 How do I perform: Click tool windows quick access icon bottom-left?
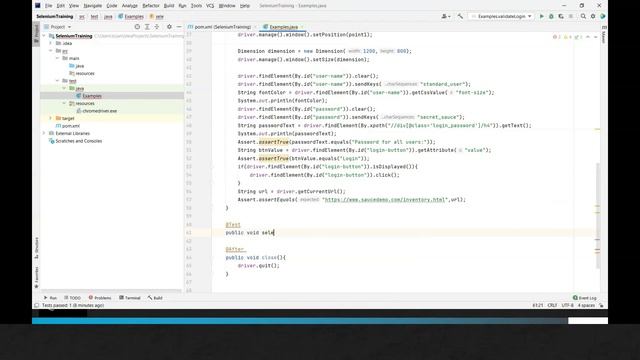[36, 305]
